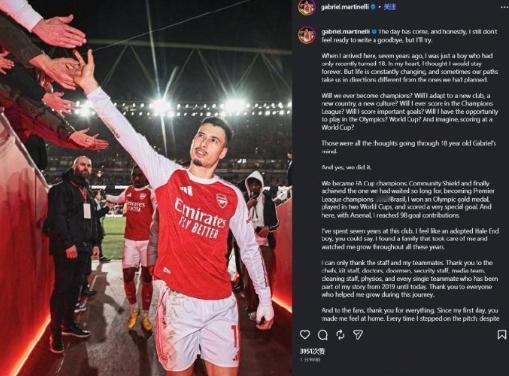The width and height of the screenshot is (509, 376).
Task: View the likes count below the action icons
Action: [x=312, y=351]
